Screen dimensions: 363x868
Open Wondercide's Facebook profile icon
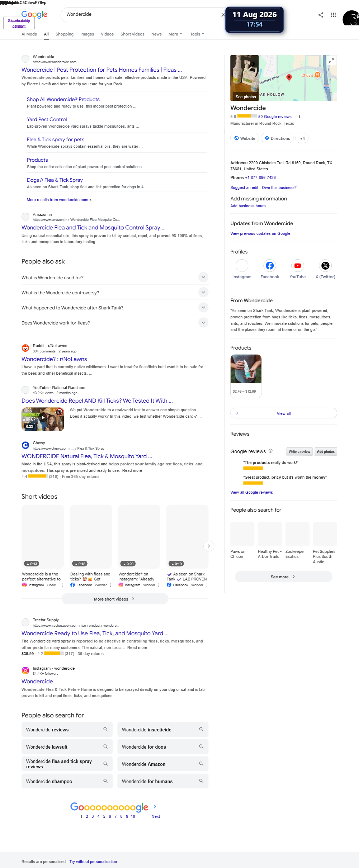pos(270,266)
